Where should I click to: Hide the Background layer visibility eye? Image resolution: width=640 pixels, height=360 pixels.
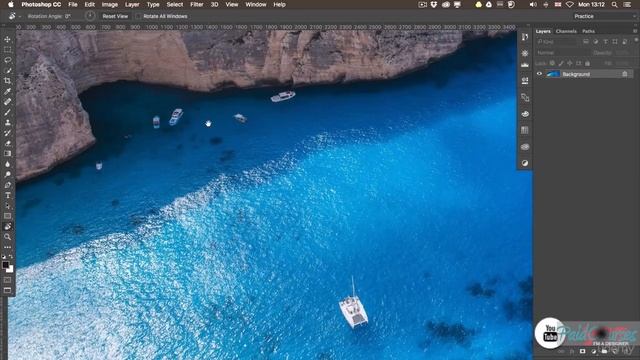click(539, 74)
